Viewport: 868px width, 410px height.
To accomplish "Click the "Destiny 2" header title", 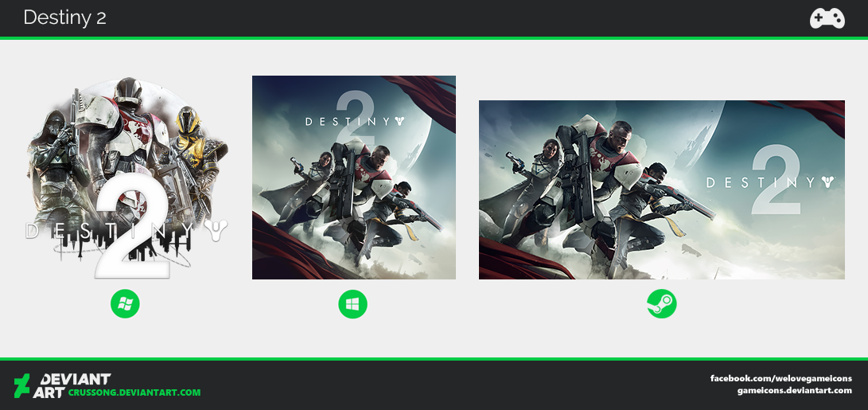I will click(x=64, y=18).
